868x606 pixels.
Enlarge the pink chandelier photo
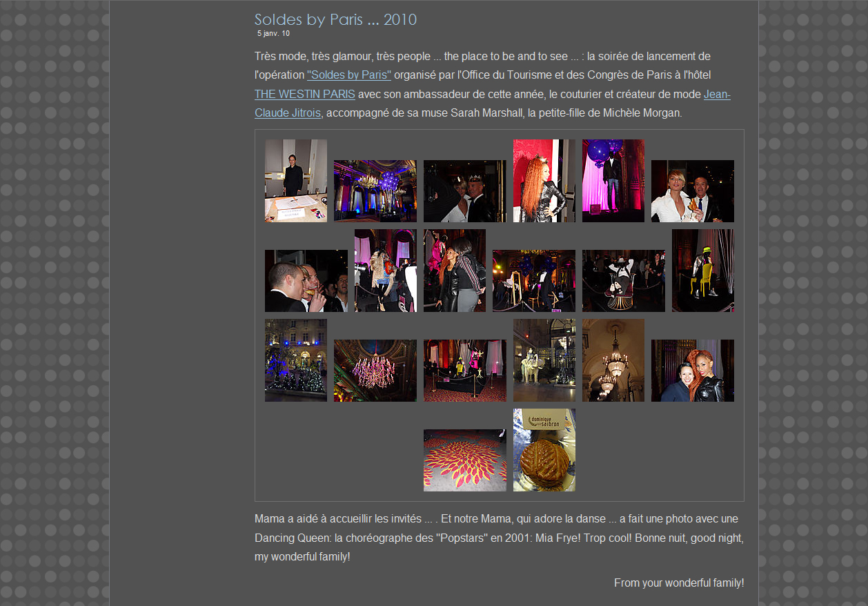(375, 371)
